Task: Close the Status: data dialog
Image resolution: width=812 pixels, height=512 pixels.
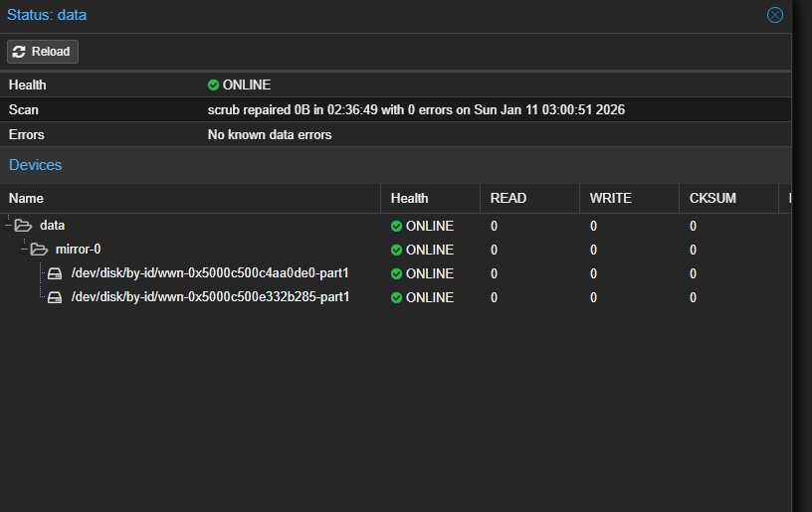Action: (775, 15)
